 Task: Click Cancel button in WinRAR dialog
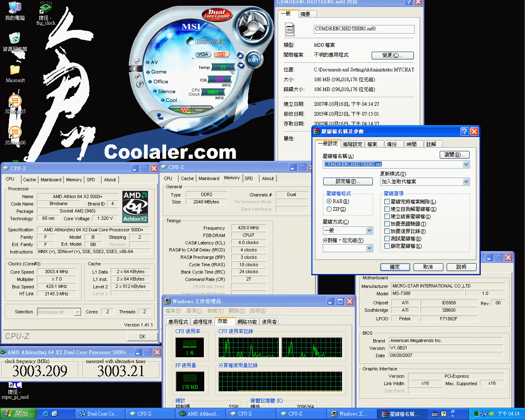tap(428, 267)
